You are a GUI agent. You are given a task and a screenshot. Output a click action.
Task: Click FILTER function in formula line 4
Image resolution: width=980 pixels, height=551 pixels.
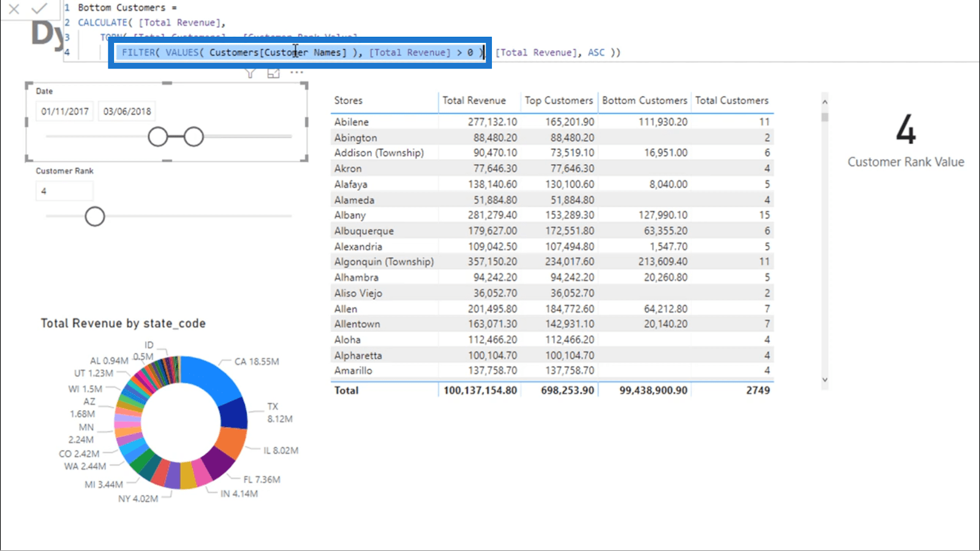point(138,53)
